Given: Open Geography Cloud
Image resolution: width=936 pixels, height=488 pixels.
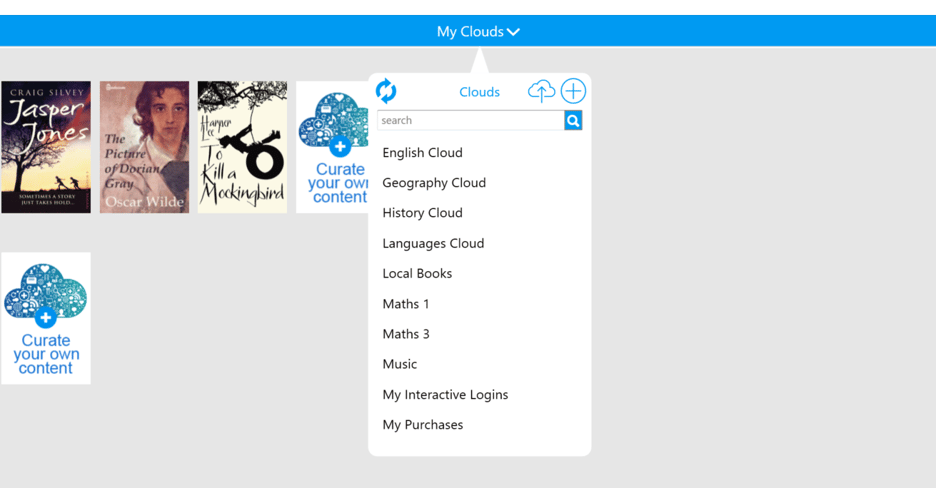Looking at the screenshot, I should pyautogui.click(x=434, y=183).
